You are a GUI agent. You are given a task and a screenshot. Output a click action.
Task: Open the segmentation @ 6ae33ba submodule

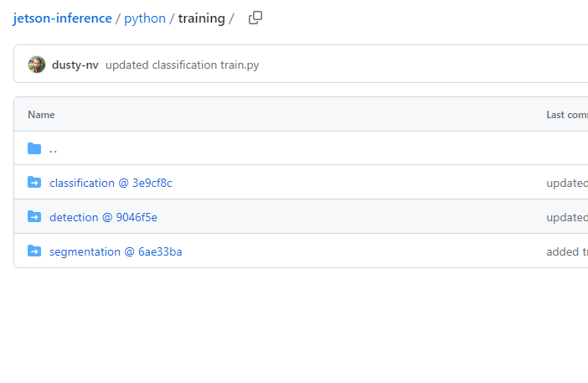(x=116, y=251)
